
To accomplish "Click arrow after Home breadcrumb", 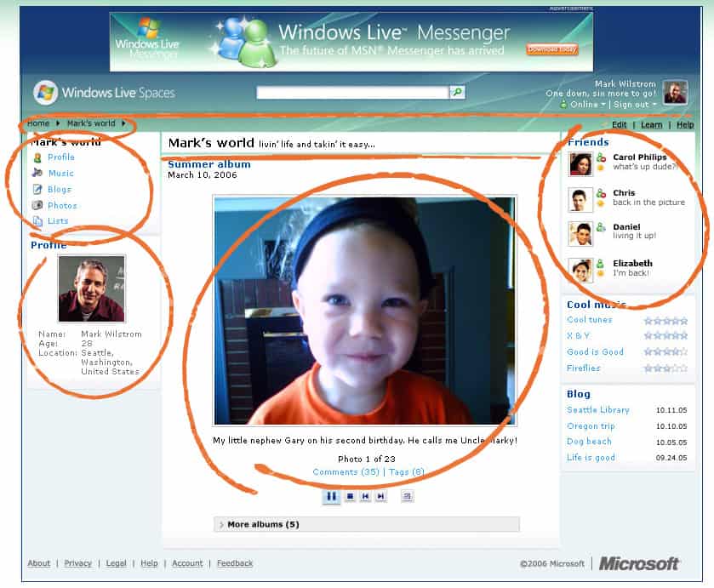I will click(x=58, y=123).
